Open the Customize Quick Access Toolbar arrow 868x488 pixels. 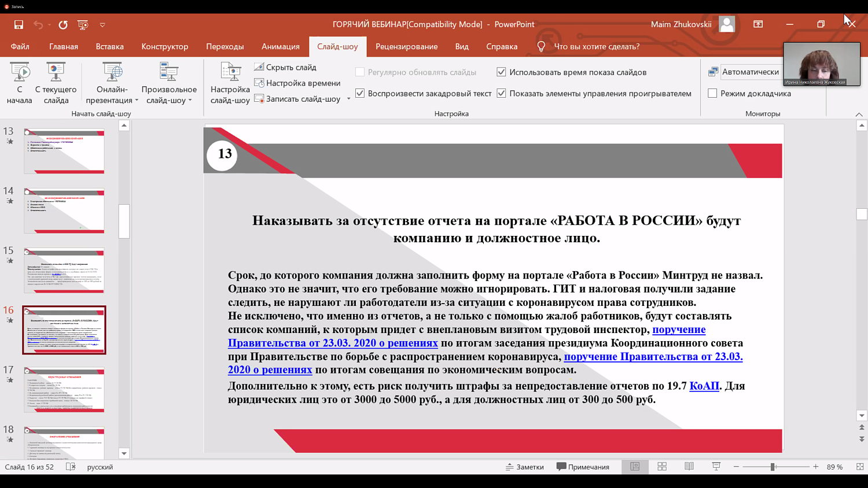102,25
